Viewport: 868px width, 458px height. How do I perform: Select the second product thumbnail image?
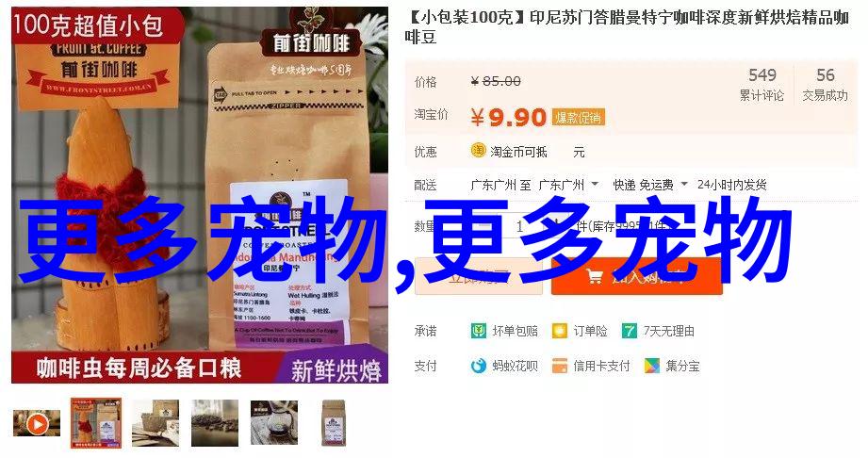[x=96, y=422]
